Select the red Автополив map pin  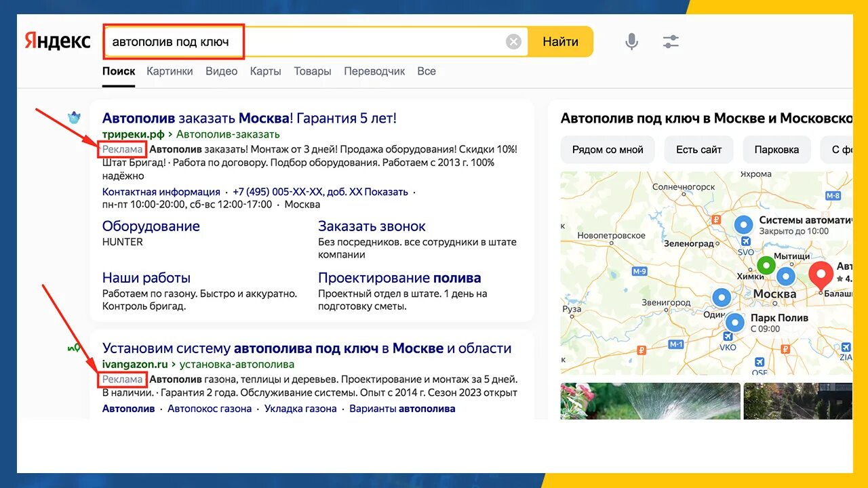[821, 277]
